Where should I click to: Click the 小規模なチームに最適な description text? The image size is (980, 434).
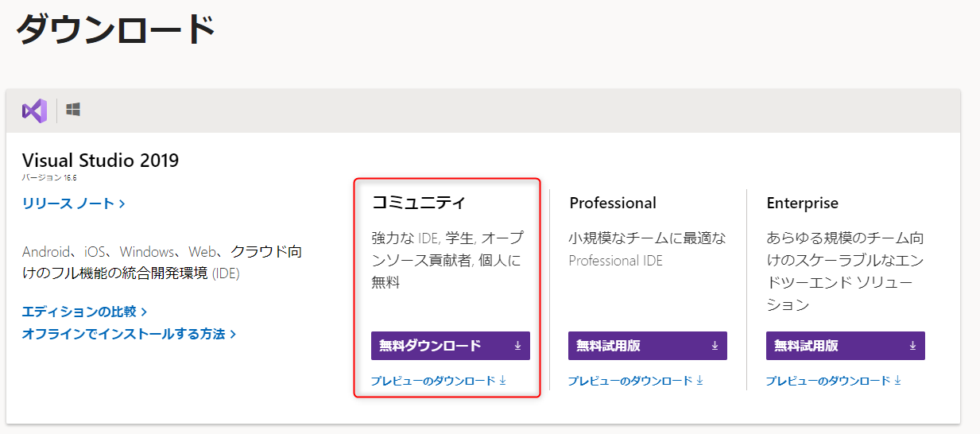pyautogui.click(x=648, y=249)
